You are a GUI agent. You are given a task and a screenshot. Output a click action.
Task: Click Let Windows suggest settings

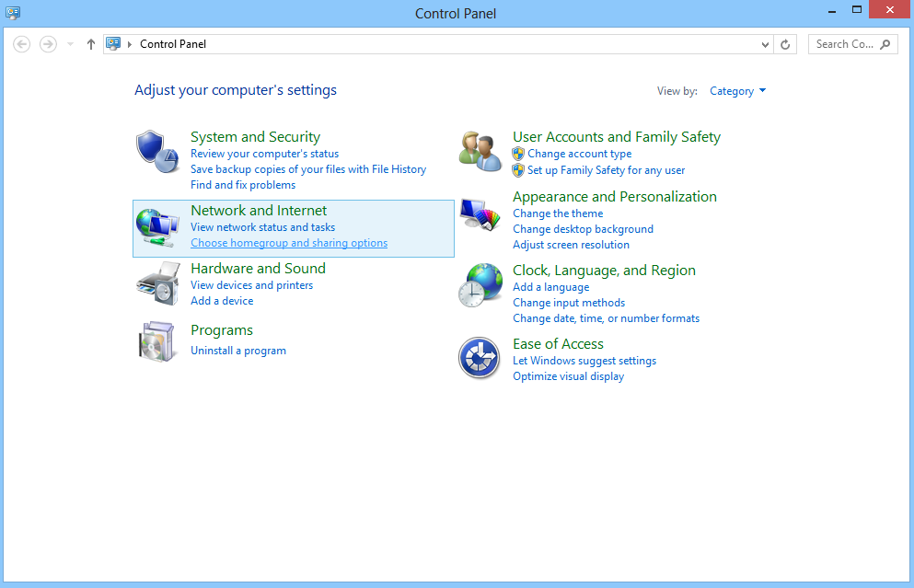584,361
